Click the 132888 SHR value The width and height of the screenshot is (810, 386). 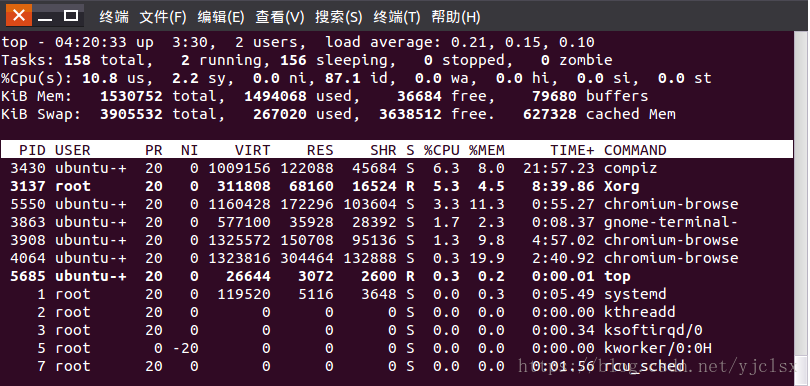(x=370, y=258)
